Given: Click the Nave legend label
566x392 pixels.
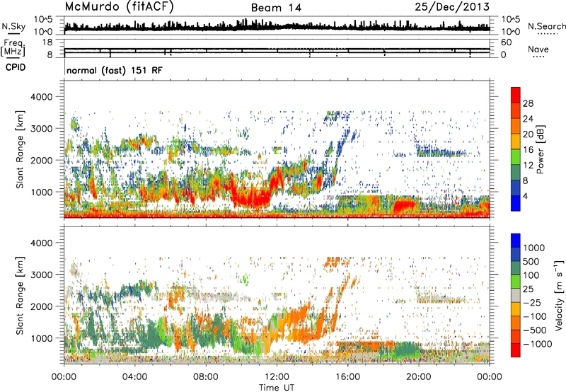Looking at the screenshot, I should (538, 50).
